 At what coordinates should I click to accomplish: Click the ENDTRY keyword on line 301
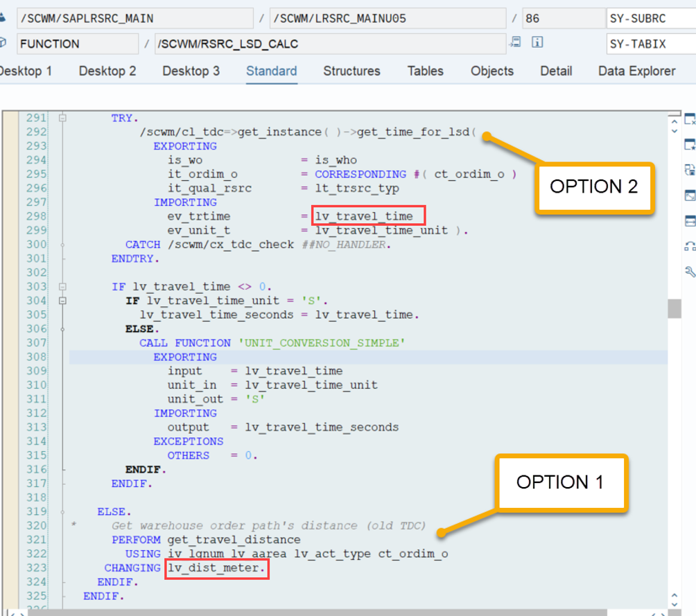point(132,258)
